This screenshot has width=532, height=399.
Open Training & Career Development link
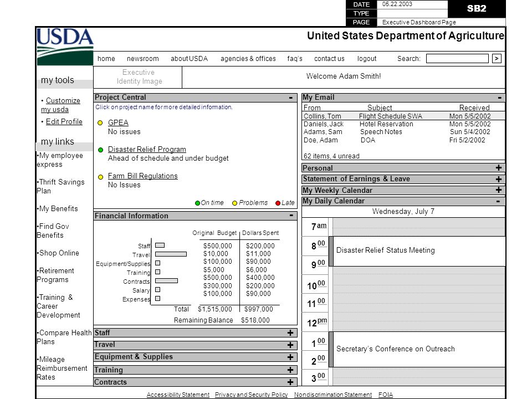pos(58,306)
